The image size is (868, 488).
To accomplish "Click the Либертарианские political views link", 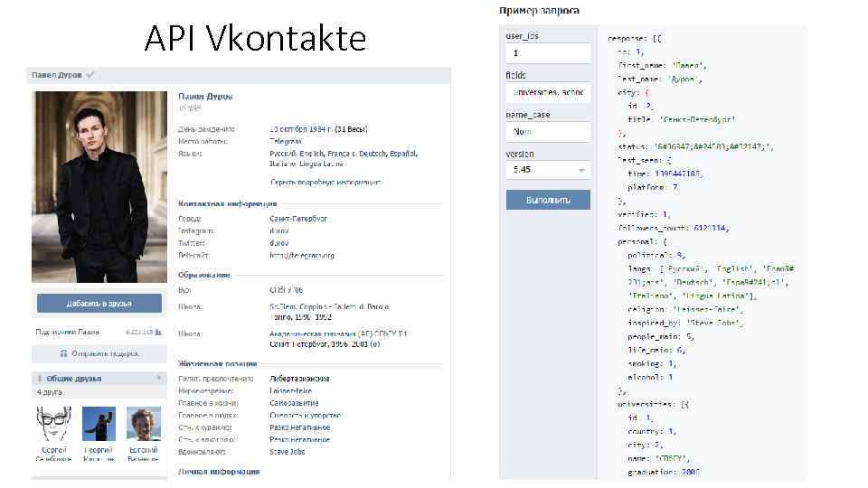I will click(299, 379).
